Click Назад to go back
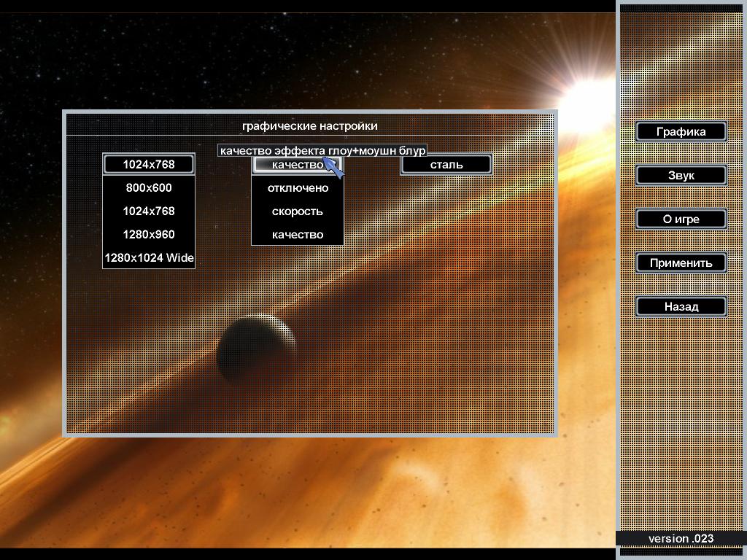Image resolution: width=747 pixels, height=560 pixels. tap(681, 307)
